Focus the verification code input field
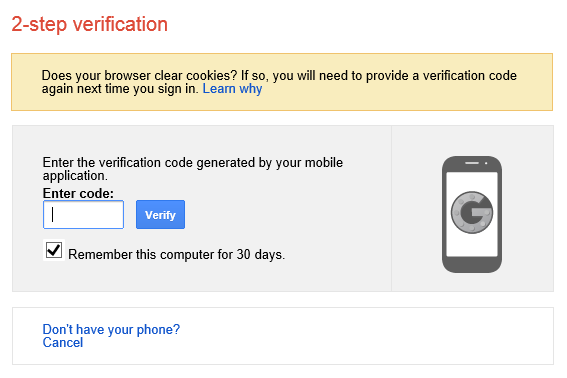 84,215
